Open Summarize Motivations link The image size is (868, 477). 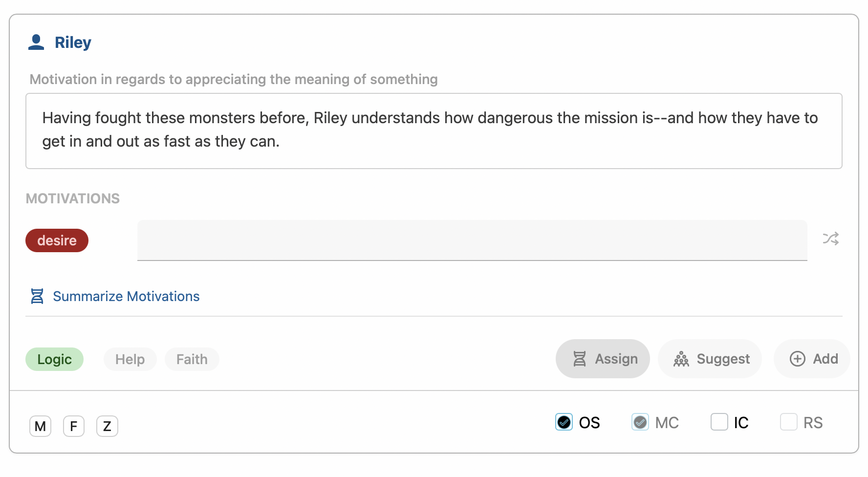pos(126,296)
